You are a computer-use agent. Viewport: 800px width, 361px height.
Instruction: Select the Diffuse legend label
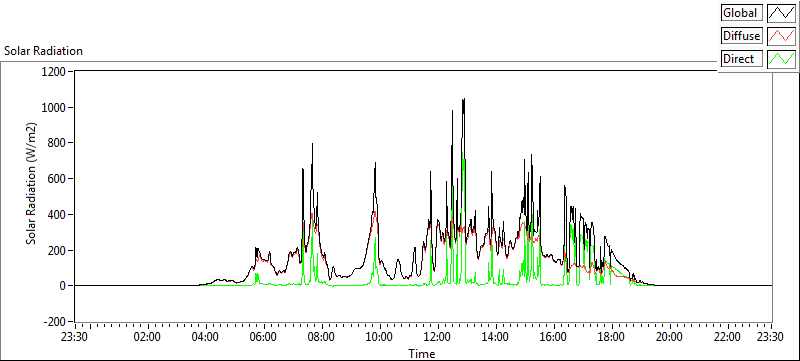(x=742, y=36)
